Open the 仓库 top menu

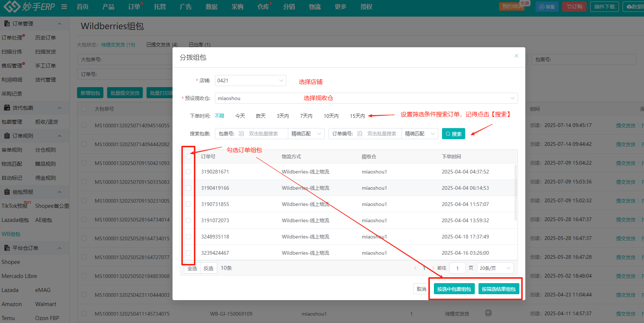263,7
